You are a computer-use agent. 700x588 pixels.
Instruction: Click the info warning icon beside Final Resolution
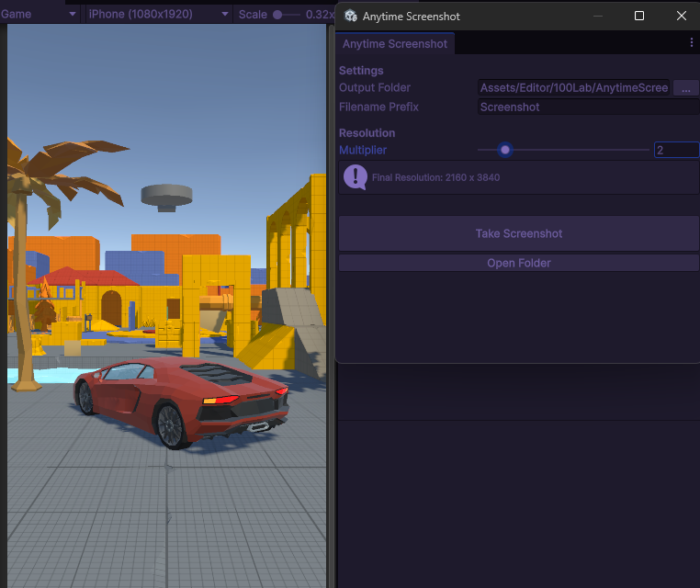(x=356, y=177)
